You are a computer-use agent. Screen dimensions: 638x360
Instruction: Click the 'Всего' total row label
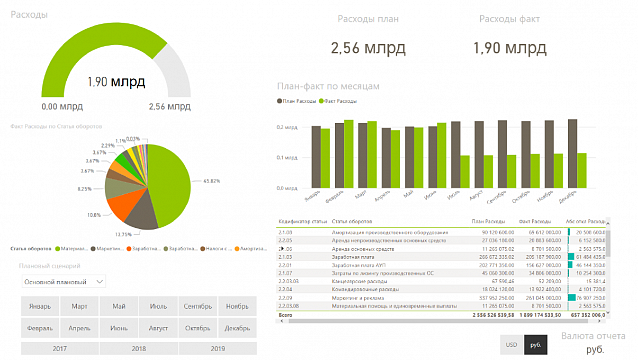click(x=285, y=315)
